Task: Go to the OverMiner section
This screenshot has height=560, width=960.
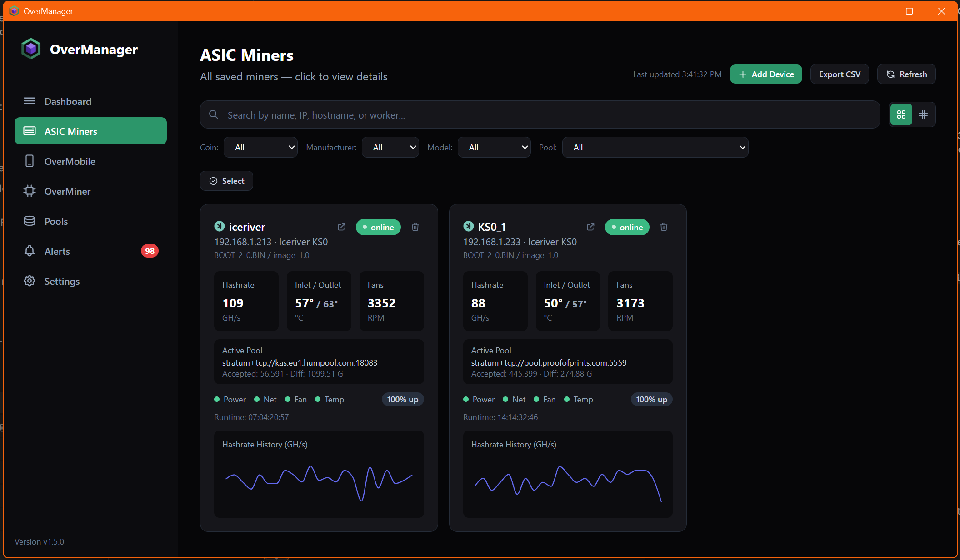Action: point(90,191)
